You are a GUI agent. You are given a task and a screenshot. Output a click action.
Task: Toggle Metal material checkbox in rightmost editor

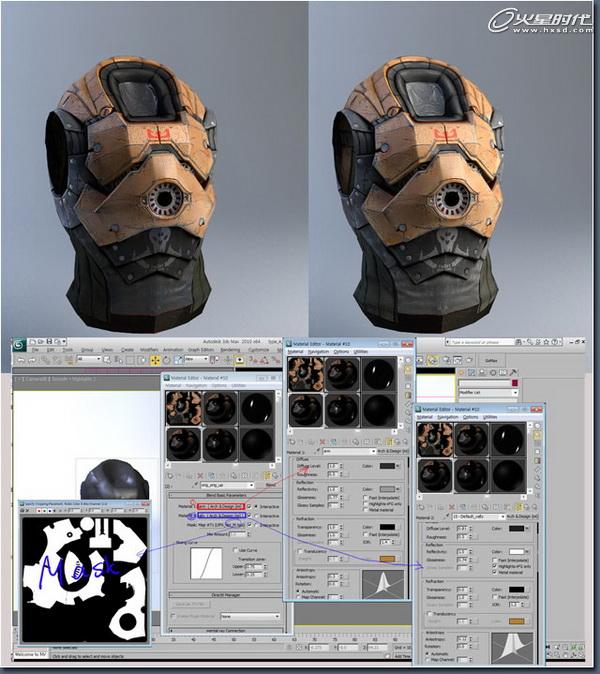pyautogui.click(x=495, y=572)
